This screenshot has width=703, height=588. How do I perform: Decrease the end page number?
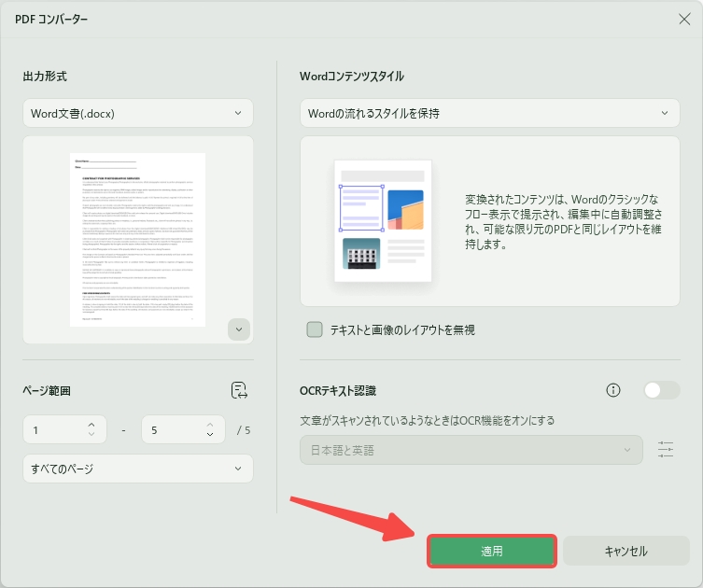(x=210, y=434)
